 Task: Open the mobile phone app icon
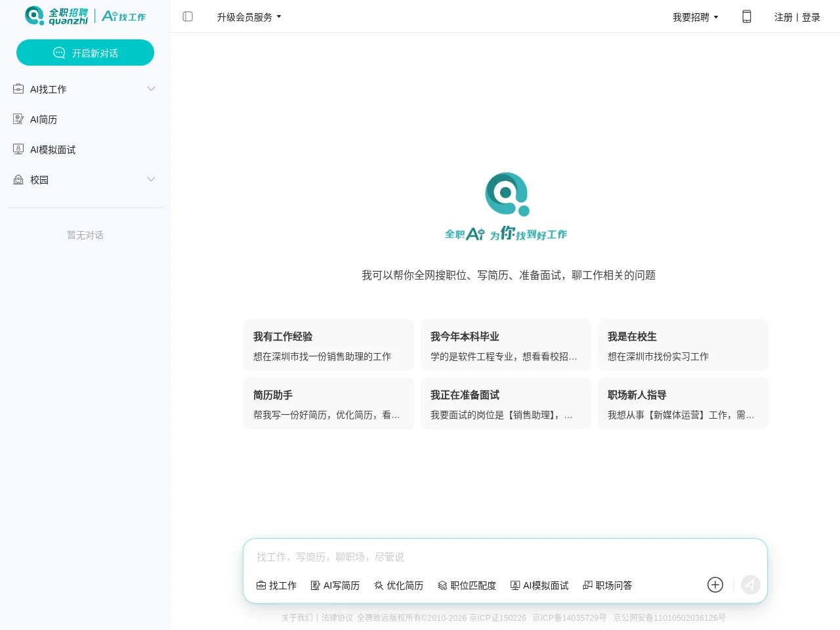[x=747, y=16]
